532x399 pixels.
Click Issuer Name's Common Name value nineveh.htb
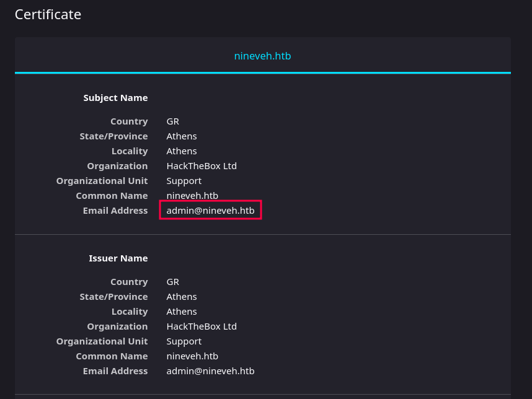click(192, 356)
